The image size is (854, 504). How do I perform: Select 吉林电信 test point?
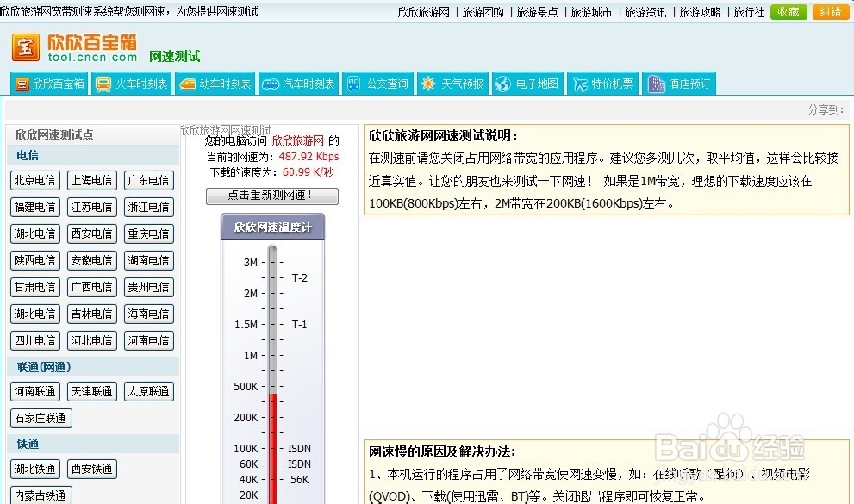(x=92, y=314)
